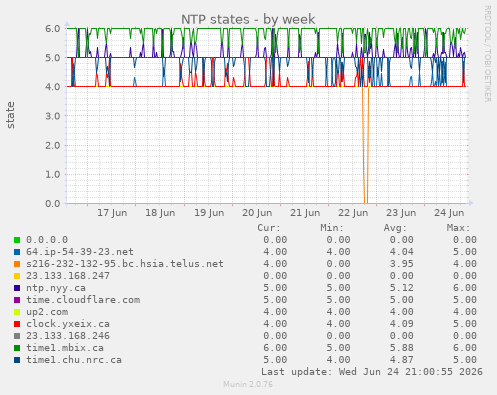Click the Avg: column header

point(395,228)
